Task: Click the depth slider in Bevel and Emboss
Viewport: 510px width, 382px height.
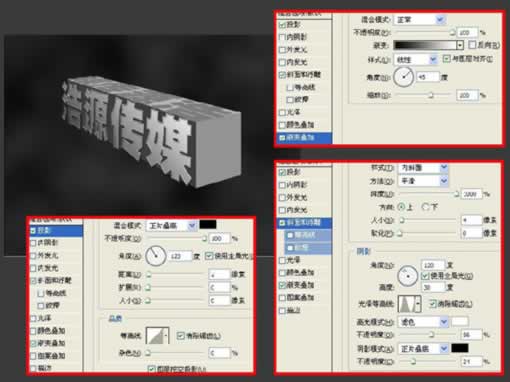Action: click(x=429, y=193)
